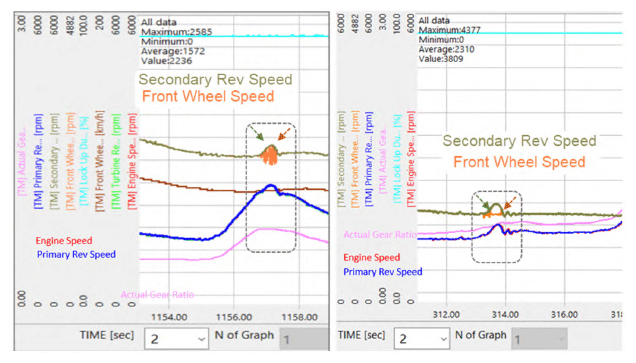
Task: Click 'Average:1572' text in left graph
Action: point(173,51)
